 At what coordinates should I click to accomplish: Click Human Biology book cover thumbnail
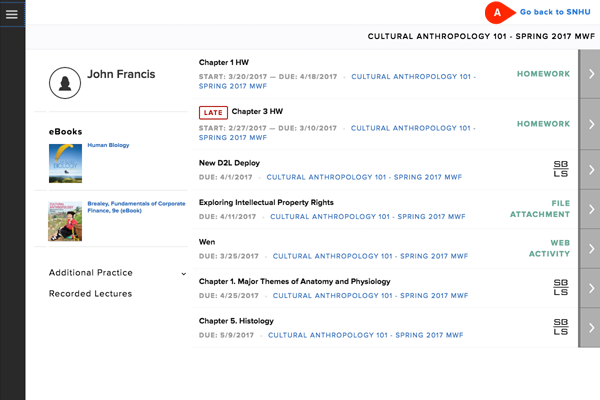click(65, 163)
